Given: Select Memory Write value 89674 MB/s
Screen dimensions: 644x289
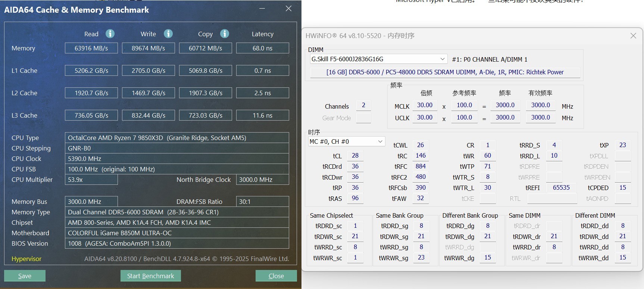Looking at the screenshot, I should click(x=149, y=48).
